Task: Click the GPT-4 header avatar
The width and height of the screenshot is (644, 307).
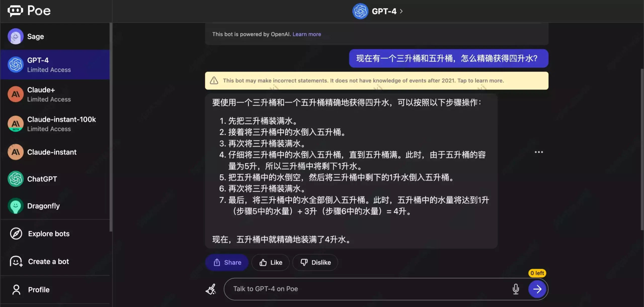Action: (360, 11)
